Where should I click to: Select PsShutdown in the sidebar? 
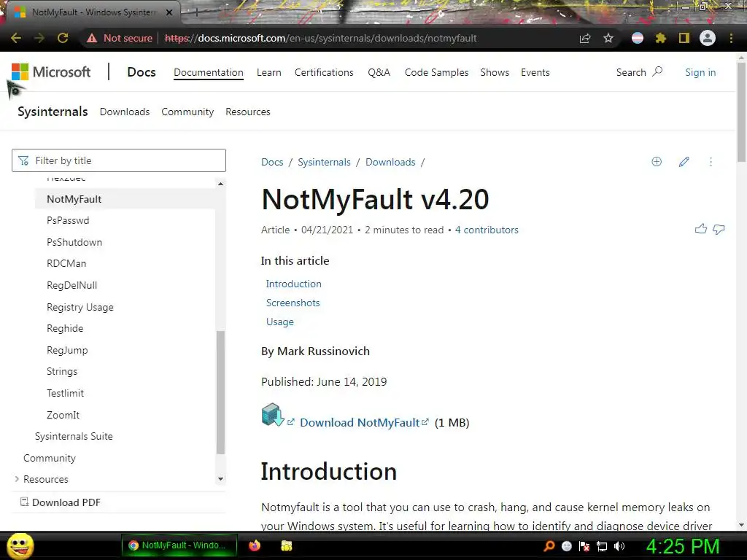tap(74, 242)
